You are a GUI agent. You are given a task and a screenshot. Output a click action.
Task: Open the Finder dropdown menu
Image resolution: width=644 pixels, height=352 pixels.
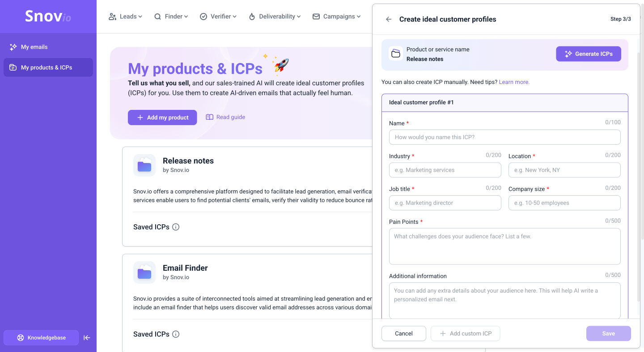pyautogui.click(x=171, y=17)
